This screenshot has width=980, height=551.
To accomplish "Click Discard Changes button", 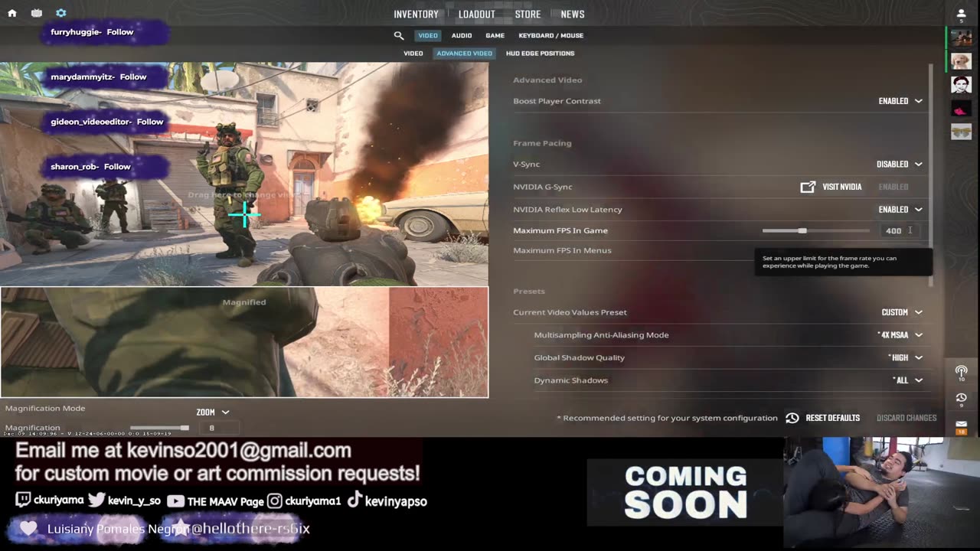I will [x=906, y=418].
